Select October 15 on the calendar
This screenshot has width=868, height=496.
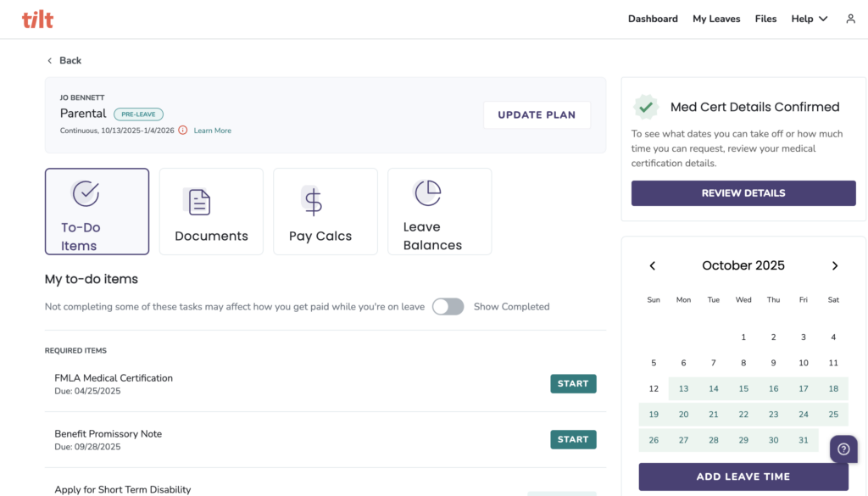pos(743,388)
